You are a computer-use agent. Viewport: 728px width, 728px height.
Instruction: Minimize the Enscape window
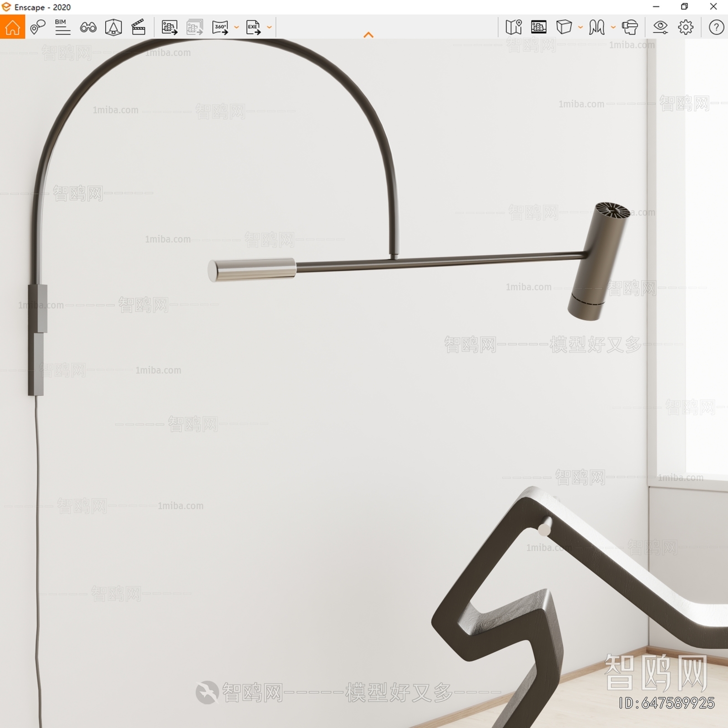click(x=656, y=7)
